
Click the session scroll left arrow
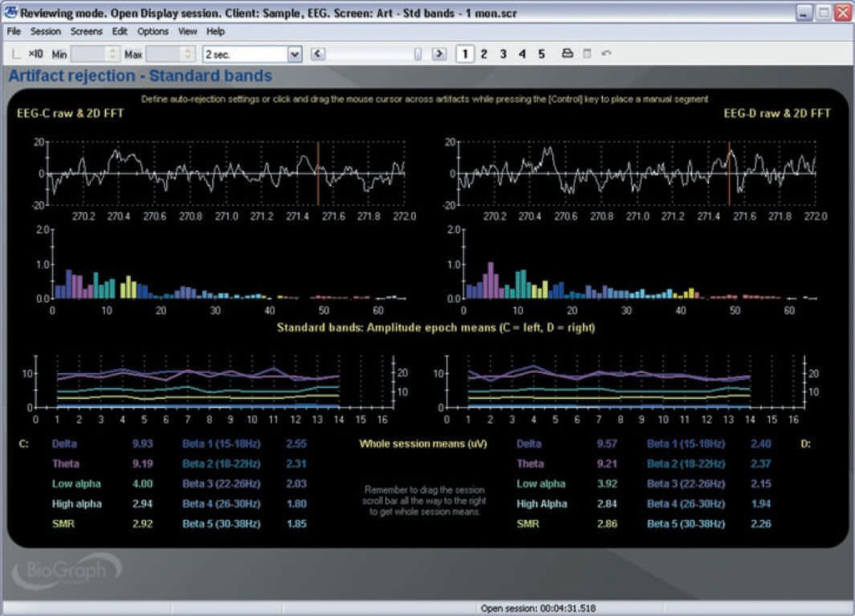click(318, 54)
